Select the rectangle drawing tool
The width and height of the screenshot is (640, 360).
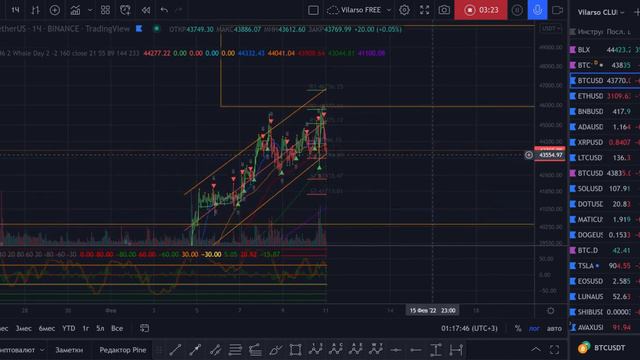point(295,350)
